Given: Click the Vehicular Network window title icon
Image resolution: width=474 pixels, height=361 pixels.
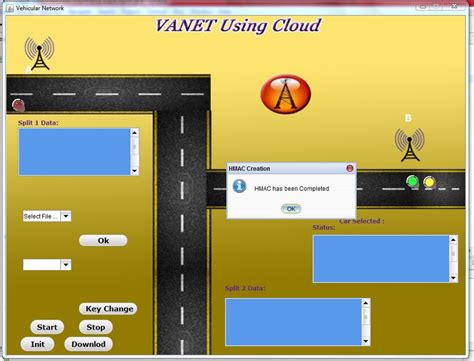Looking at the screenshot, I should [x=10, y=8].
